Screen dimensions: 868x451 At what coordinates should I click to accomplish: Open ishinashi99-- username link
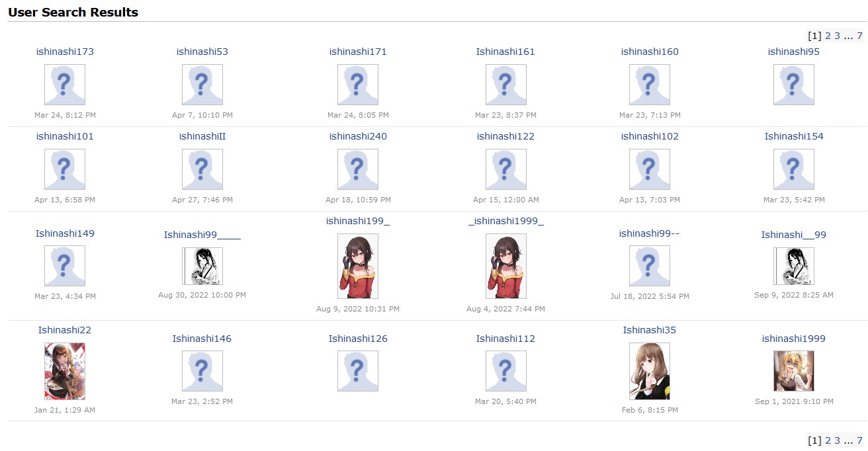(x=650, y=233)
